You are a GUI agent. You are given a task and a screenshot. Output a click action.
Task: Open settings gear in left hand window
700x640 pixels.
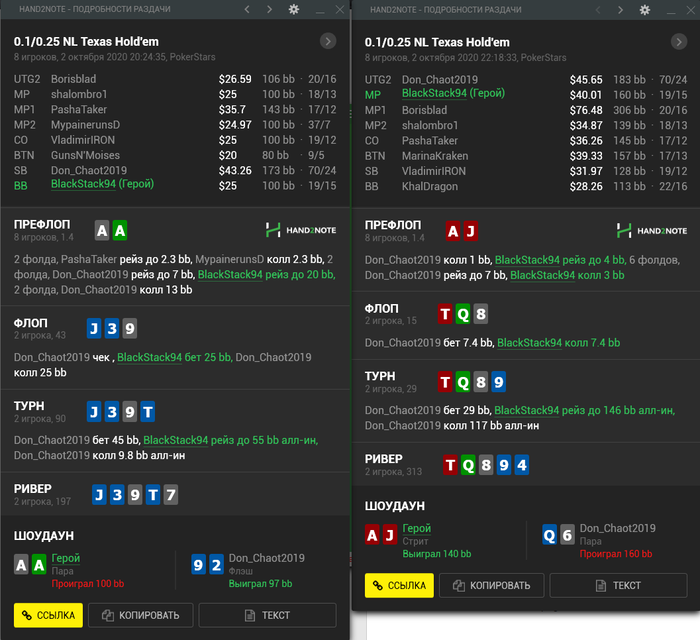click(294, 9)
